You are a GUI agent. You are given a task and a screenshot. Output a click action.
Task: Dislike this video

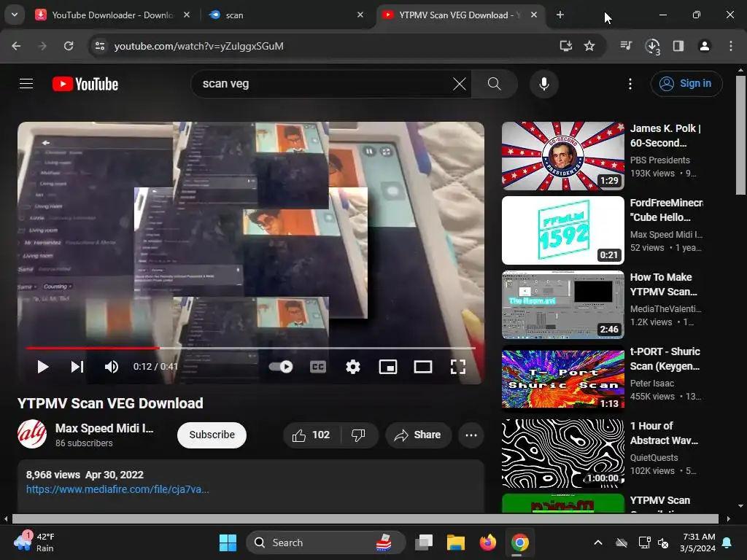(x=359, y=435)
